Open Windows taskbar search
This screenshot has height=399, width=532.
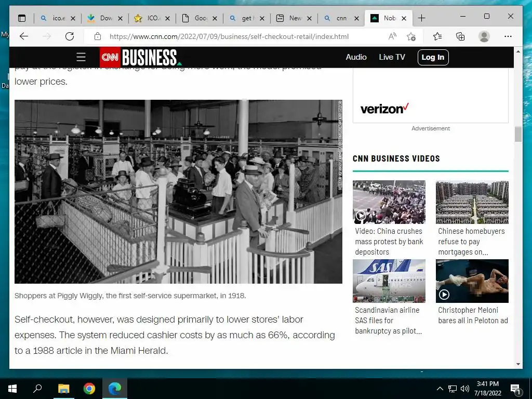coord(37,389)
